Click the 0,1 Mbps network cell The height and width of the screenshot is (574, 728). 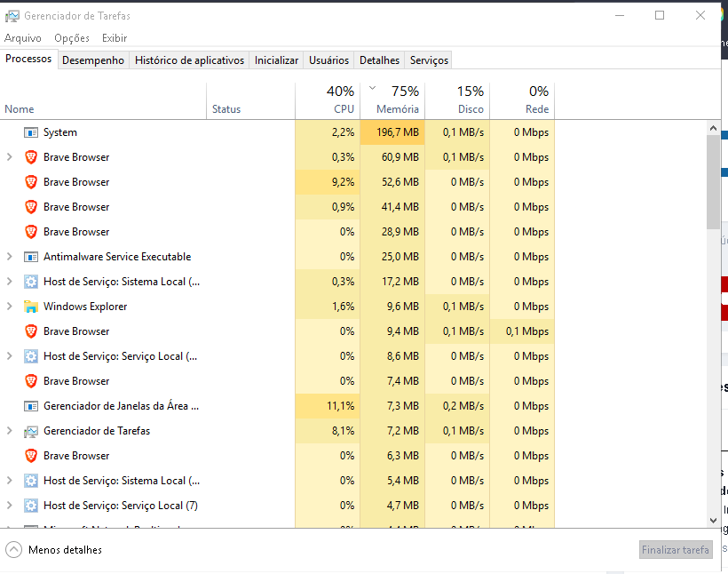coord(522,331)
